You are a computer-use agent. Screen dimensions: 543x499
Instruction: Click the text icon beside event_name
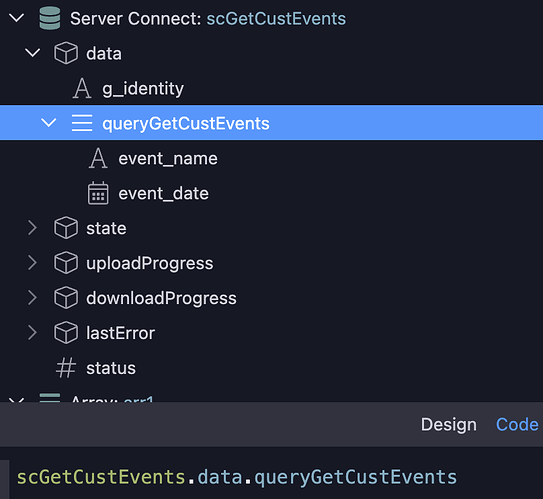point(98,158)
